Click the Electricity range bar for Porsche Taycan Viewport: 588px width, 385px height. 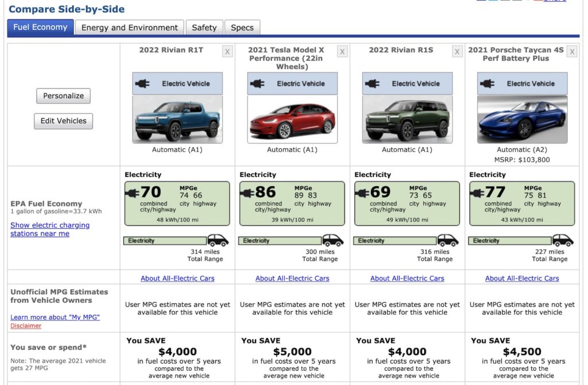click(x=510, y=241)
